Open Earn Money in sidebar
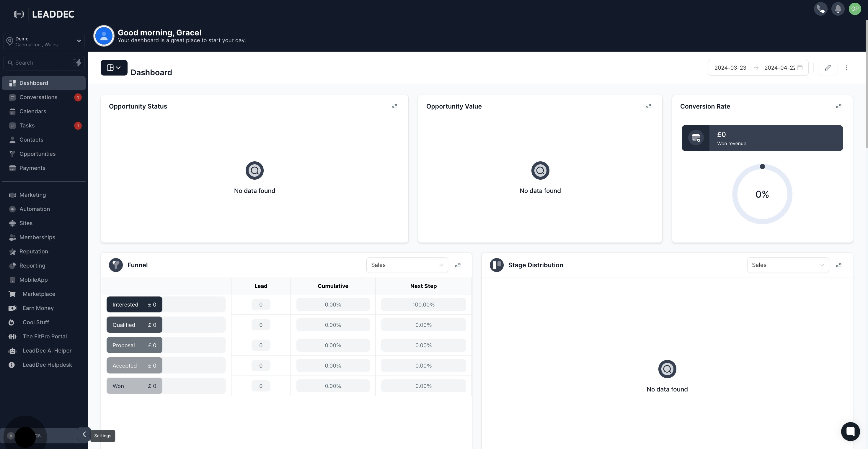The image size is (868, 449). click(44, 308)
